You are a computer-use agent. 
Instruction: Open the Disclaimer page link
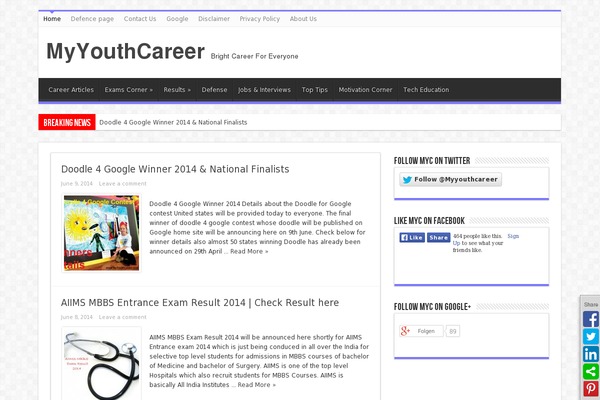(x=214, y=19)
